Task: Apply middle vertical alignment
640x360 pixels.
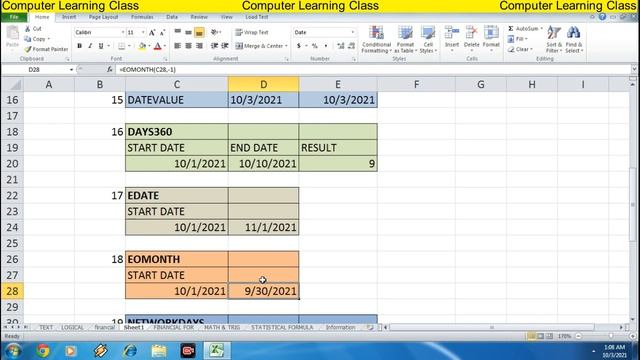Action: 188,32
